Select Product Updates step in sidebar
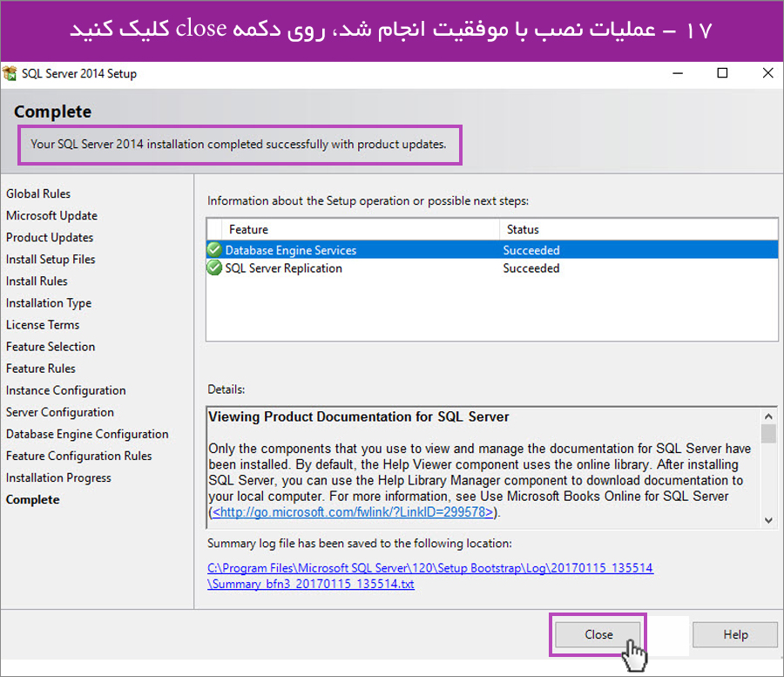The width and height of the screenshot is (784, 677). 50,238
